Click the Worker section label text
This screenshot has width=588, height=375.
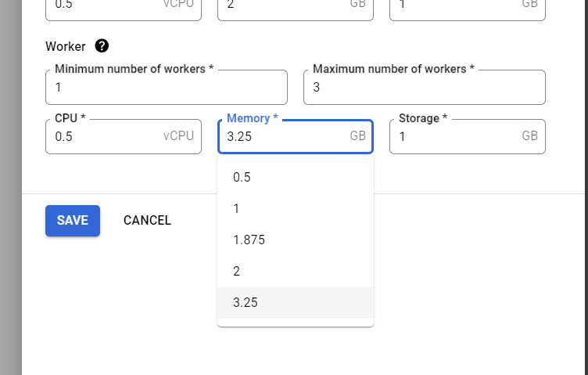coord(66,46)
